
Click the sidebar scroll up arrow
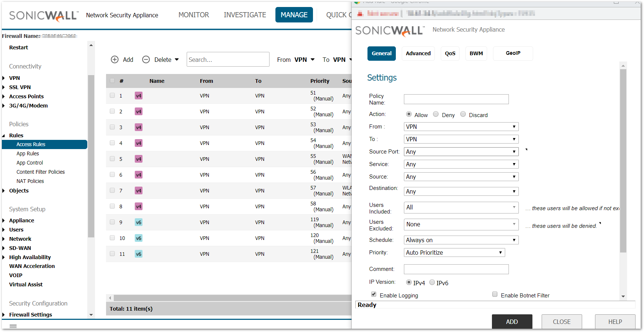[91, 45]
